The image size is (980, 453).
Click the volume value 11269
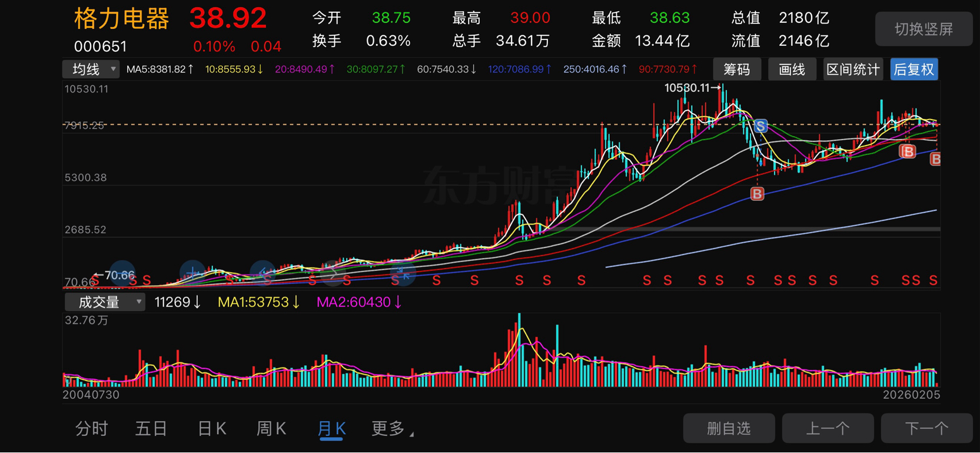(x=177, y=302)
